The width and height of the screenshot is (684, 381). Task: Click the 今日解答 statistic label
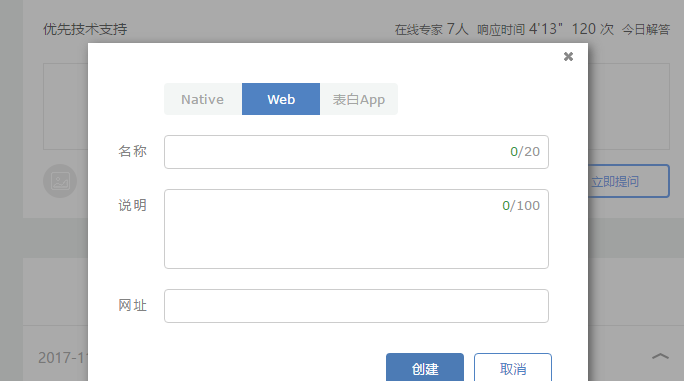click(x=646, y=30)
